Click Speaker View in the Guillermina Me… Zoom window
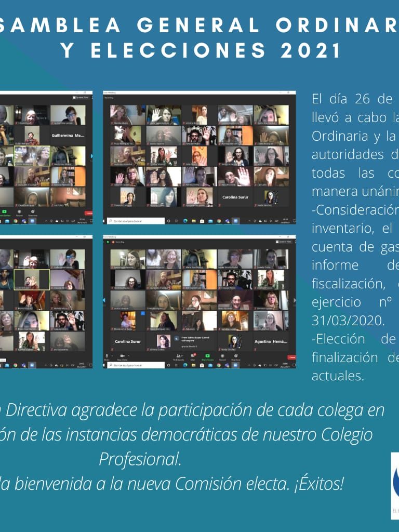This screenshot has height=532, width=399. [x=81, y=97]
